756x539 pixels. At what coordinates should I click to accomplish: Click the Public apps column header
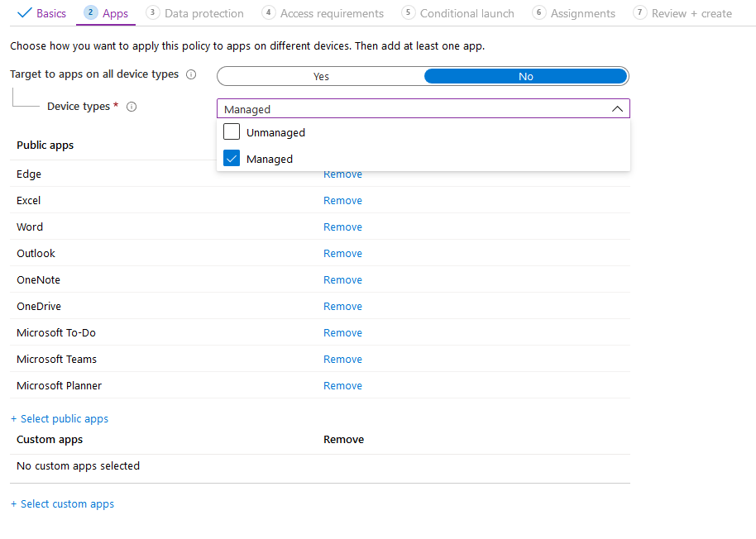click(45, 145)
